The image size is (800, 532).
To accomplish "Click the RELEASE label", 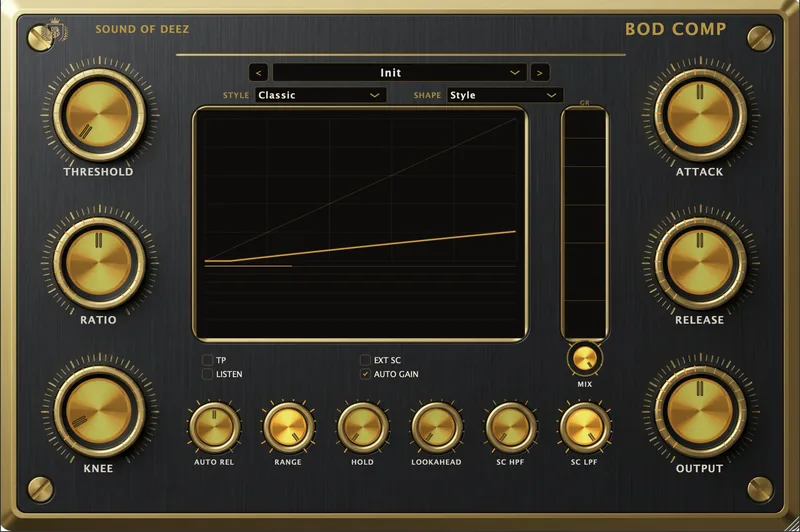I will pyautogui.click(x=699, y=320).
